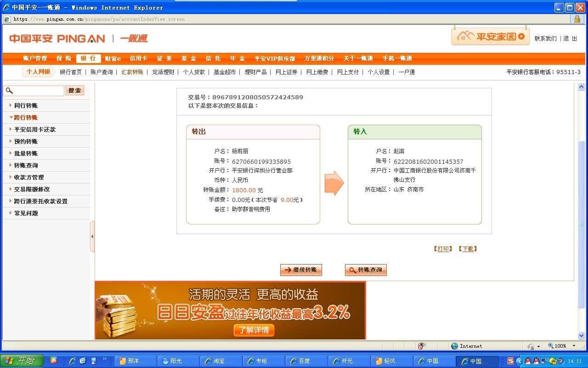Viewport: 588px width, 368px height.
Task: Click the Internet zone globe icon
Action: (455, 346)
